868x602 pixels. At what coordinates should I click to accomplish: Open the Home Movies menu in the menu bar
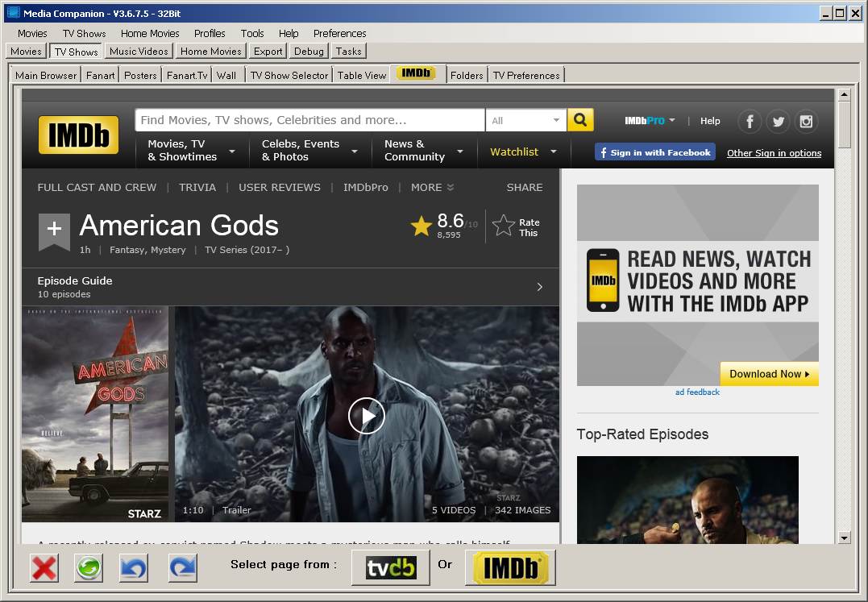point(150,33)
